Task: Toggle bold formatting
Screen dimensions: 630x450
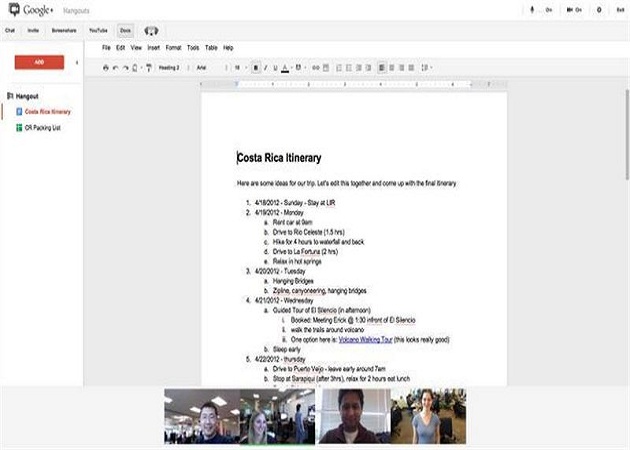Action: click(256, 67)
